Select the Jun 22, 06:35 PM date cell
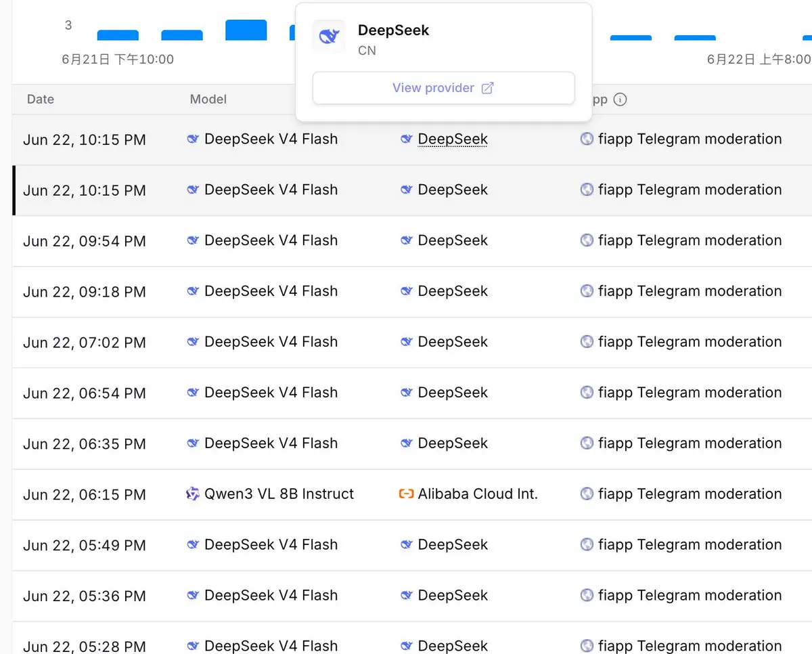 (85, 444)
